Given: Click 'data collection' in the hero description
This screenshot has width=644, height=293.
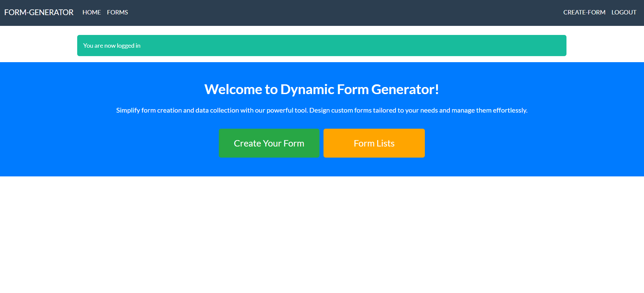Looking at the screenshot, I should click(x=217, y=110).
